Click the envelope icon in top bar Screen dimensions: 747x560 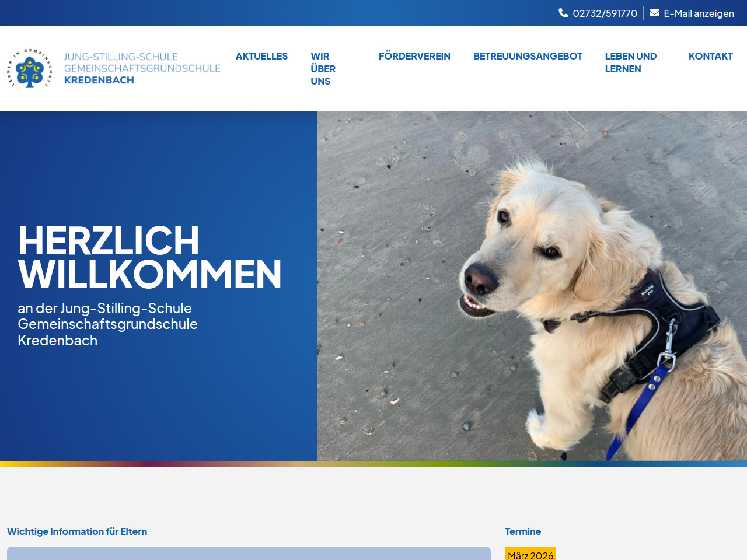click(654, 13)
